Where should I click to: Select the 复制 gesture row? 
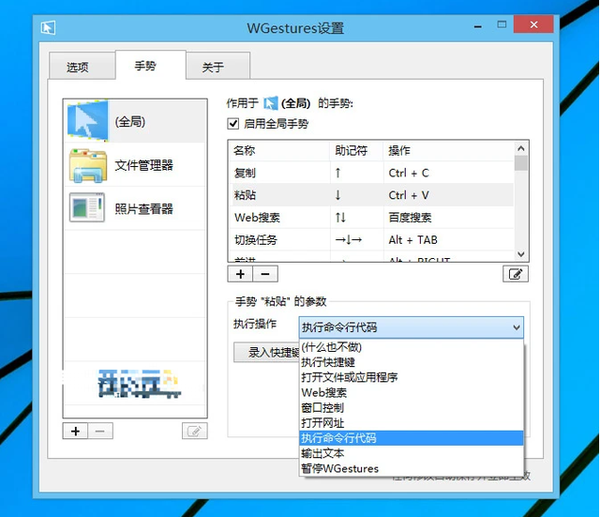pyautogui.click(x=370, y=173)
